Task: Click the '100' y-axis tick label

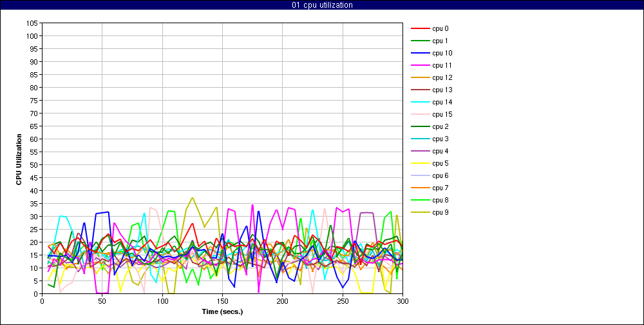Action: click(32, 36)
